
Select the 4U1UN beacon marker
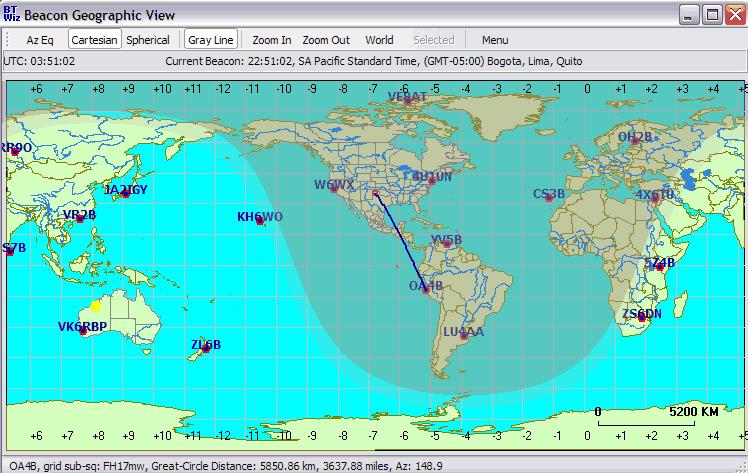click(x=432, y=181)
